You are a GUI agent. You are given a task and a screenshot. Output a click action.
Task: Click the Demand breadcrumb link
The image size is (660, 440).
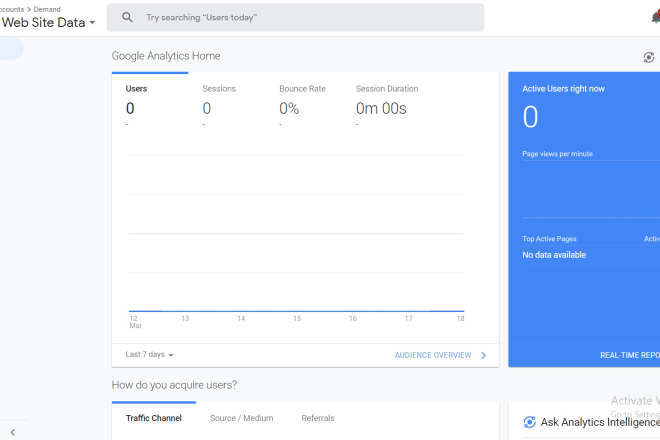click(x=47, y=9)
